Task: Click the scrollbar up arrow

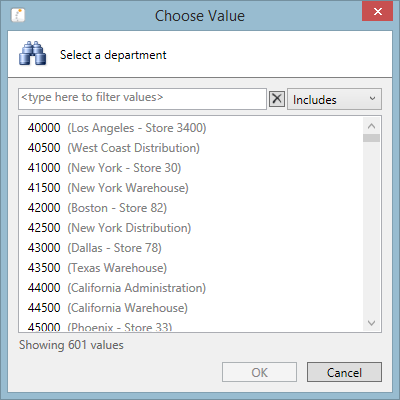Action: tap(371, 126)
